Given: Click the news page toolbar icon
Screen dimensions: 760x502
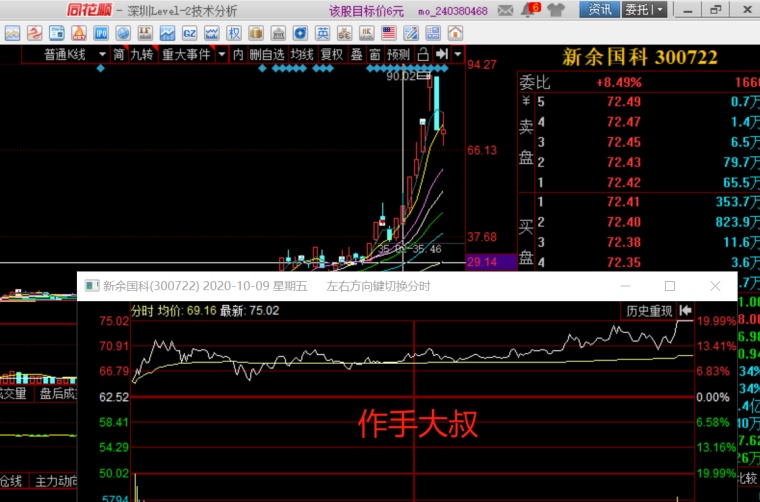Looking at the screenshot, I should tap(57, 33).
